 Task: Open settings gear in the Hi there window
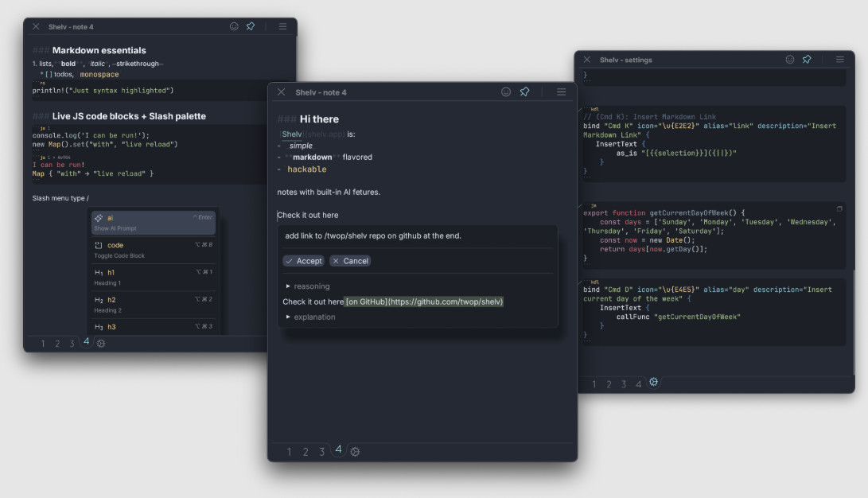[355, 452]
